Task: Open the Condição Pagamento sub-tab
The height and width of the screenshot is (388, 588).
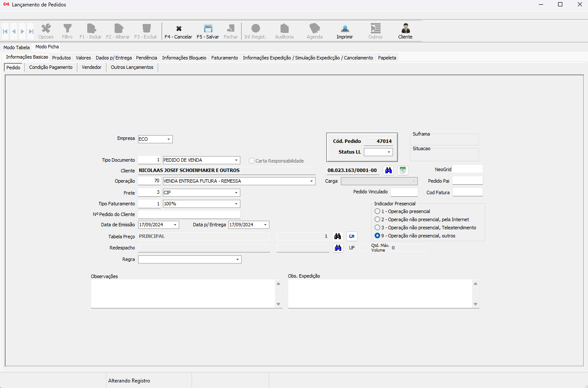Action: 51,68
